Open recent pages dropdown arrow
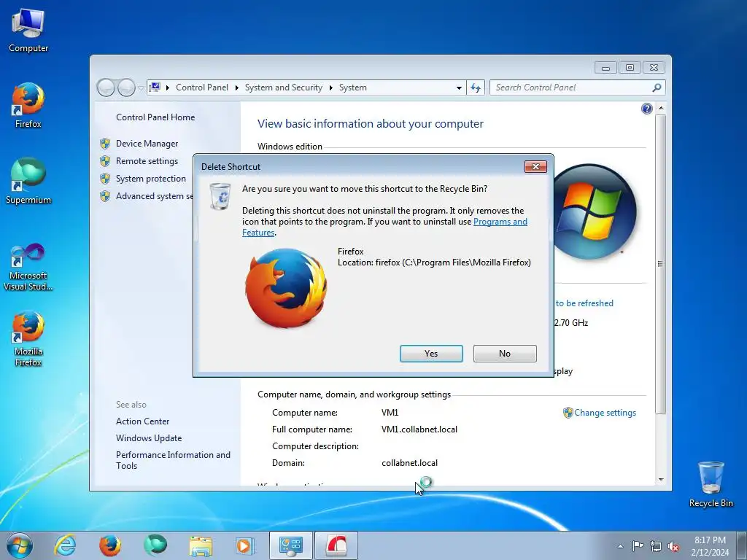 (x=141, y=88)
